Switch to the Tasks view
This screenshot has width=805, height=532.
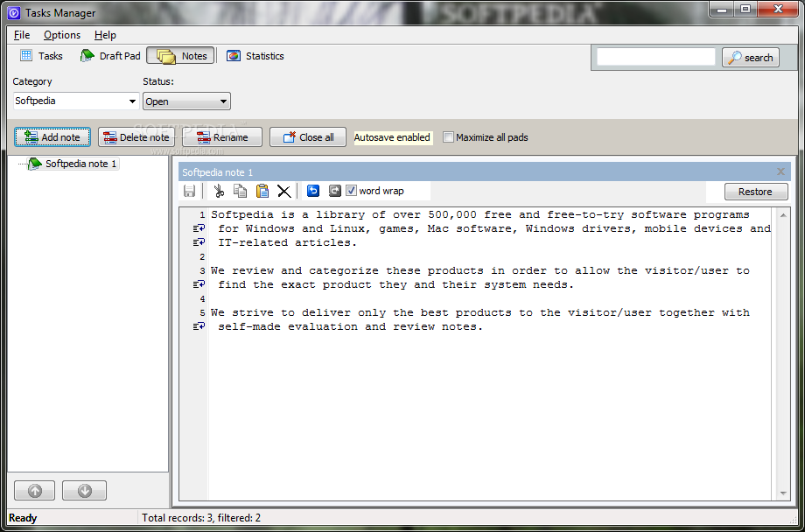click(x=41, y=56)
